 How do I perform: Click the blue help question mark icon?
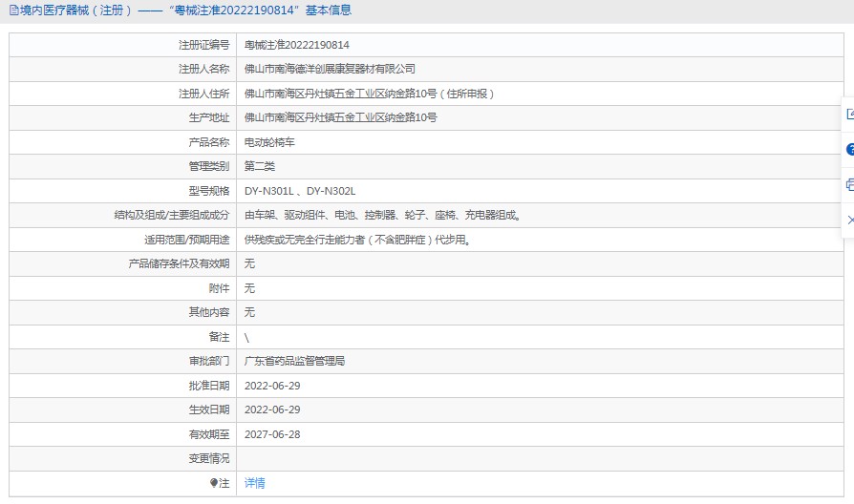[850, 149]
